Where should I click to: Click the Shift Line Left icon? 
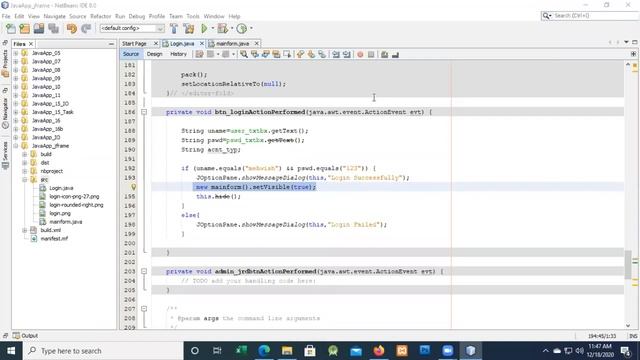pos(336,54)
